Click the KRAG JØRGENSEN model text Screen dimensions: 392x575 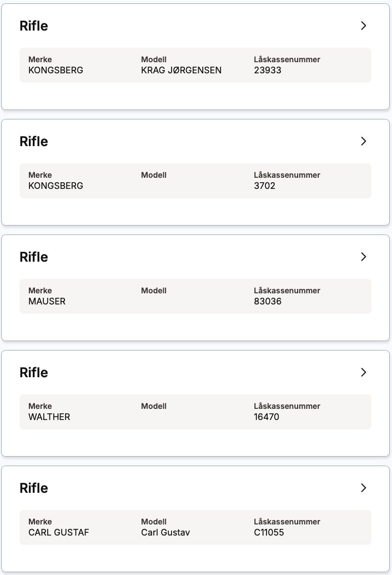(181, 71)
